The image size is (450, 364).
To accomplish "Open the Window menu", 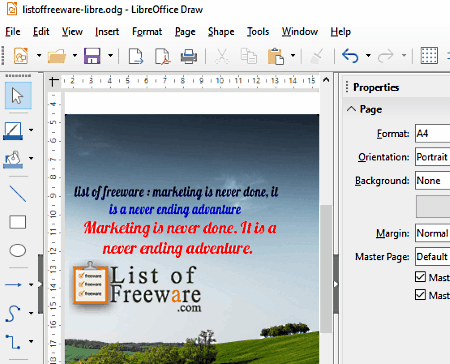I will (300, 32).
